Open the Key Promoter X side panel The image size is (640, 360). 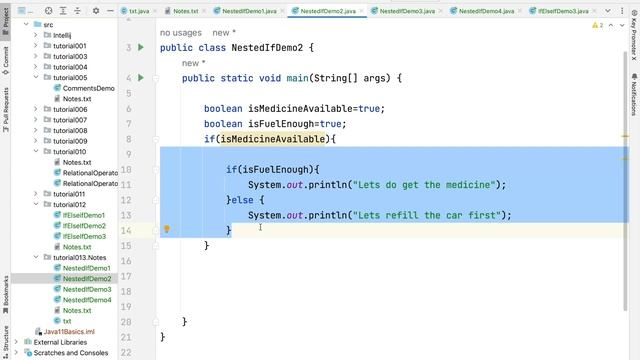(634, 35)
